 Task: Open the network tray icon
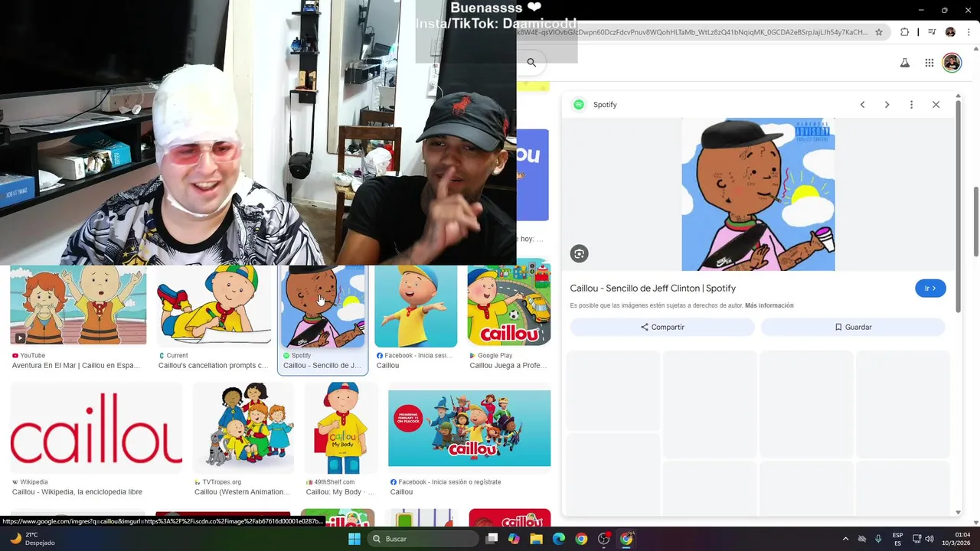click(x=917, y=539)
